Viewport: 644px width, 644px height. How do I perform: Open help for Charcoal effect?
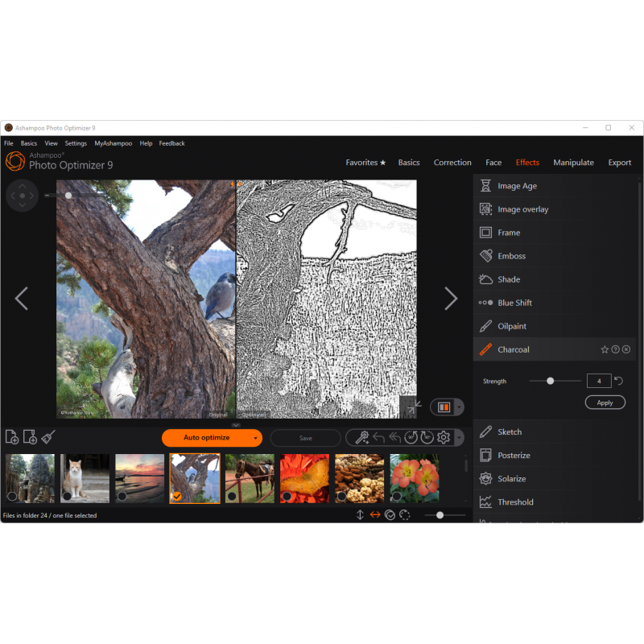[615, 349]
